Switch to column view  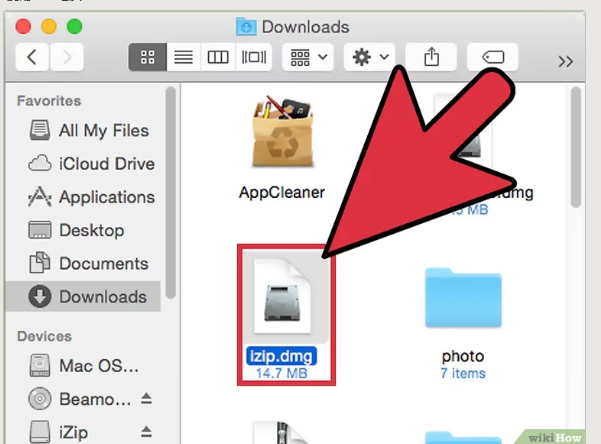pyautogui.click(x=218, y=58)
